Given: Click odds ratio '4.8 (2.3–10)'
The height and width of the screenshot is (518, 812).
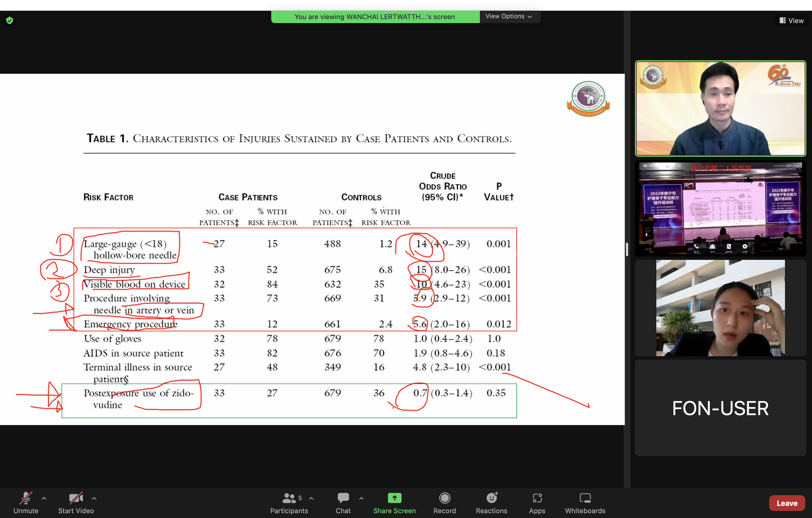Looking at the screenshot, I should [x=441, y=367].
